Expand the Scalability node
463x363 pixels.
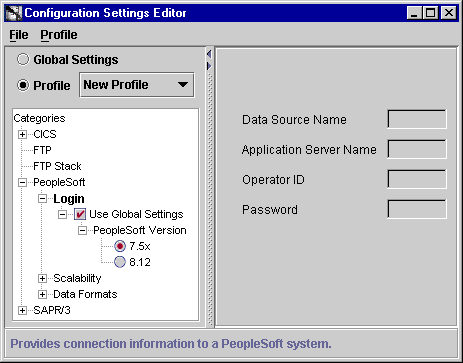42,278
